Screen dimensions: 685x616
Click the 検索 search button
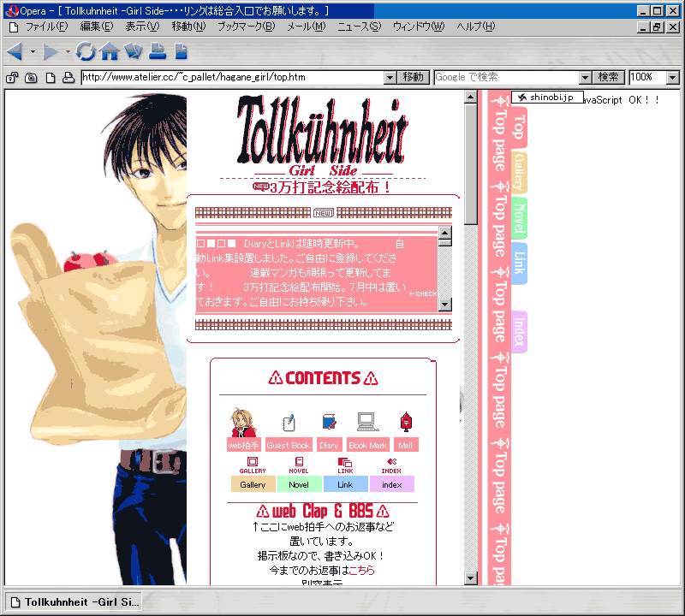coord(608,77)
